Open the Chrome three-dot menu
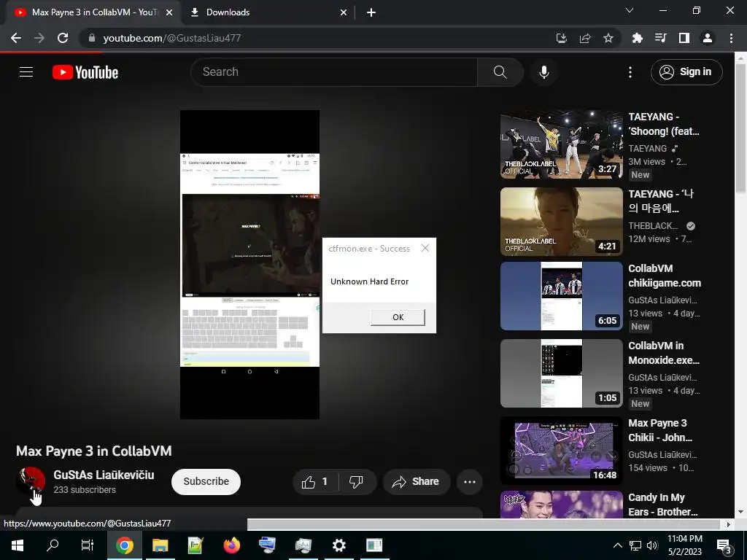The image size is (747, 560). (x=731, y=38)
